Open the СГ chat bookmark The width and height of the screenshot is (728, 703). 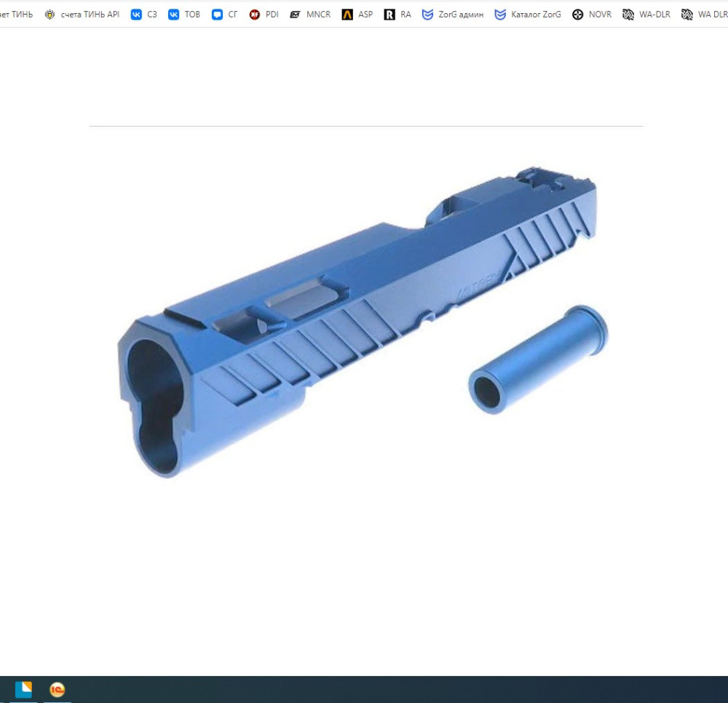(x=224, y=15)
